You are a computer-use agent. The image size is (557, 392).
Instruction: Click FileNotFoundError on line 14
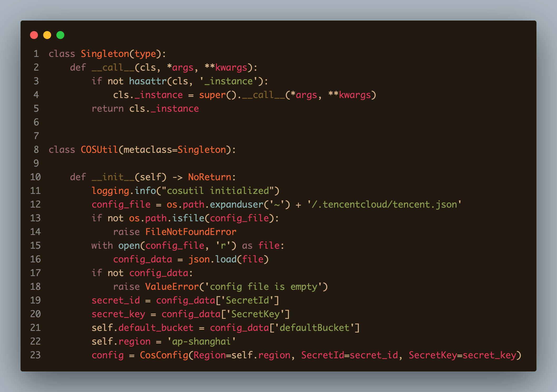click(191, 232)
